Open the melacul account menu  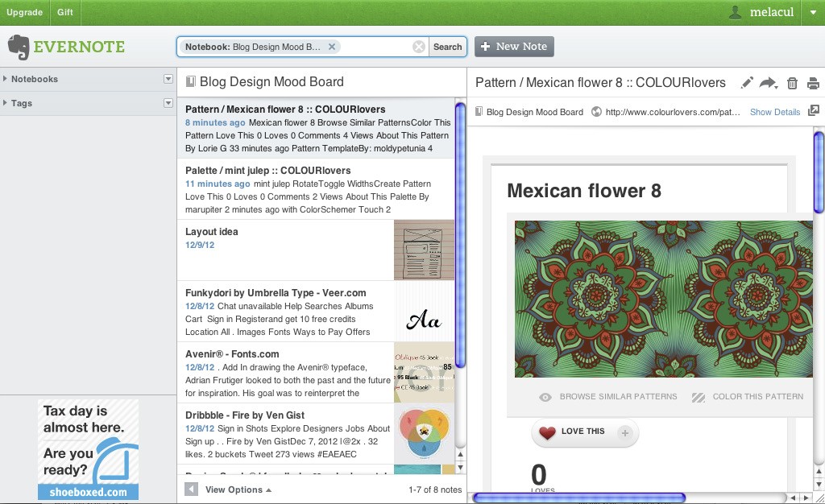pyautogui.click(x=772, y=12)
